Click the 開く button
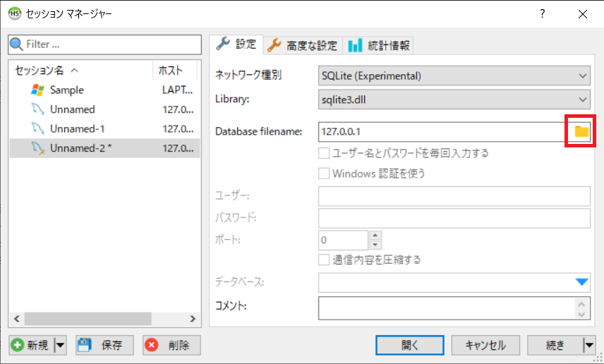 409,345
